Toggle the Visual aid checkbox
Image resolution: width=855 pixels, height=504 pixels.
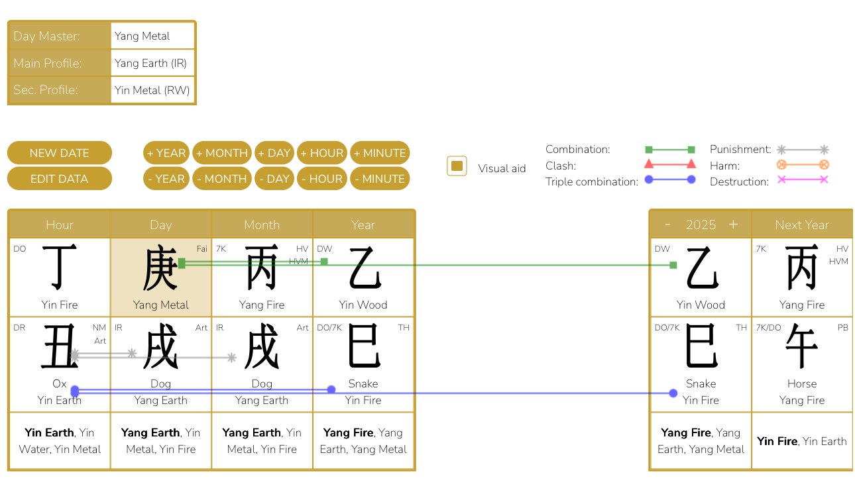pyautogui.click(x=457, y=167)
